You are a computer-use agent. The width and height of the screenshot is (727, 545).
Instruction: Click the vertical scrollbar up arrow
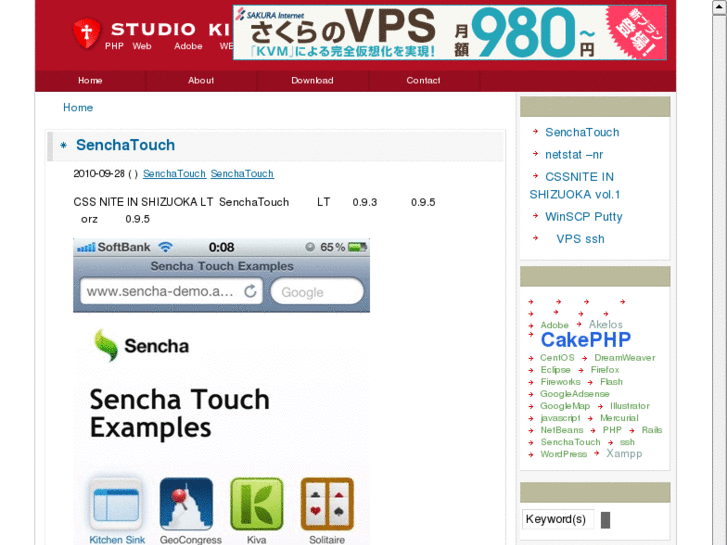tap(720, 7)
